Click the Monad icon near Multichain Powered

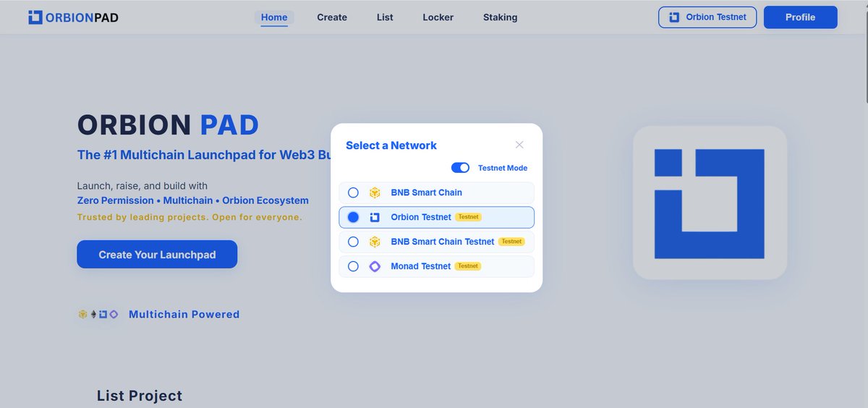pyautogui.click(x=114, y=315)
